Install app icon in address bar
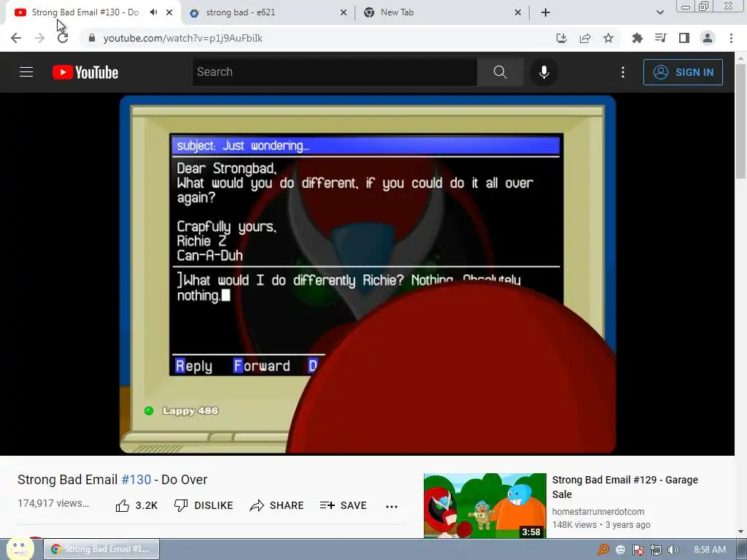The width and height of the screenshot is (747, 560). pos(561,38)
